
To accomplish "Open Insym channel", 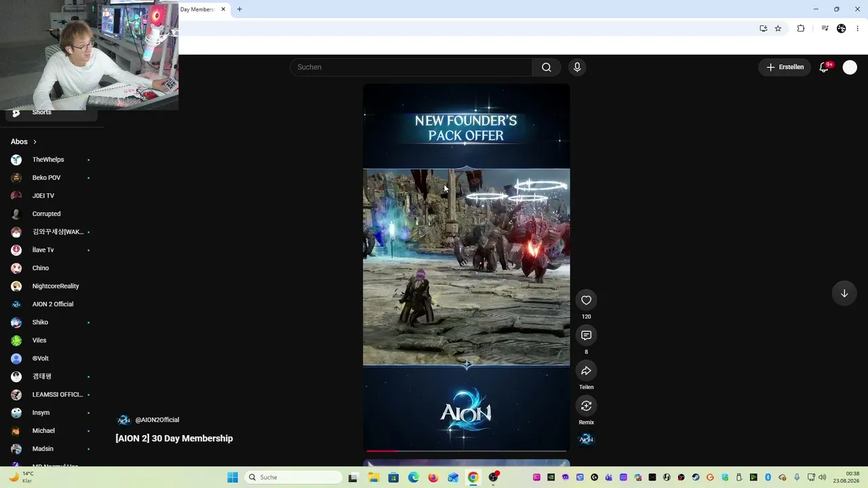I will click(52, 413).
